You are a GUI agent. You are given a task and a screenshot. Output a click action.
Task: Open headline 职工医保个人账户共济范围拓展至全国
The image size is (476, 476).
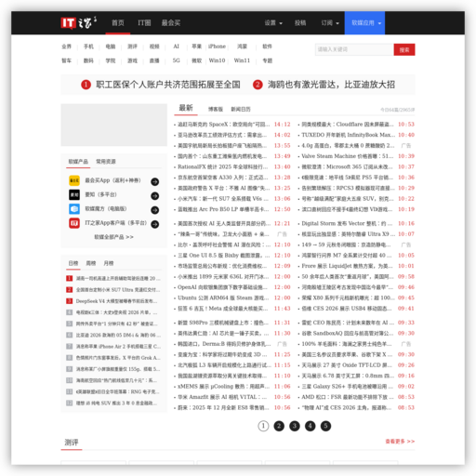(168, 85)
